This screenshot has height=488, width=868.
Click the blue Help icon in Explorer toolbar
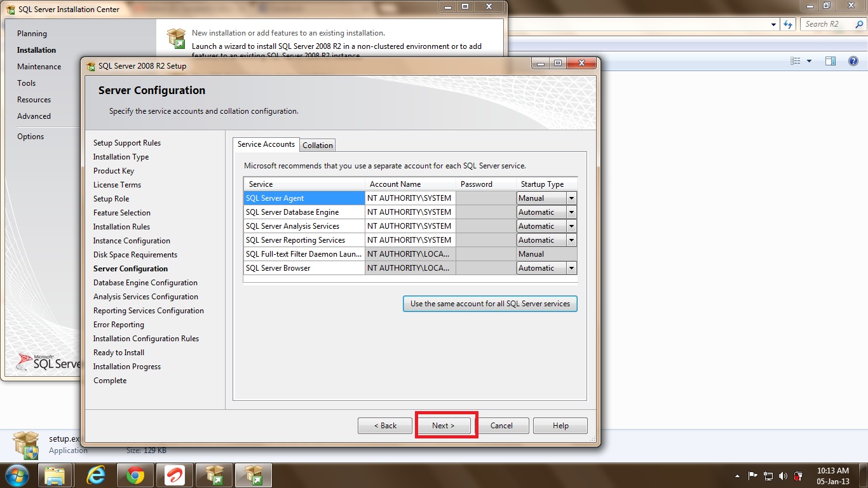(853, 61)
